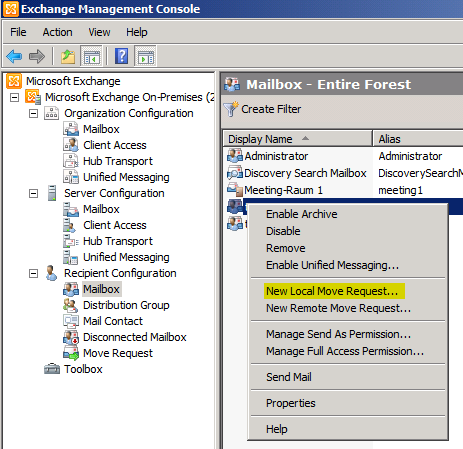Click the Discovery Search Mailbox name
463x449 pixels.
[305, 173]
